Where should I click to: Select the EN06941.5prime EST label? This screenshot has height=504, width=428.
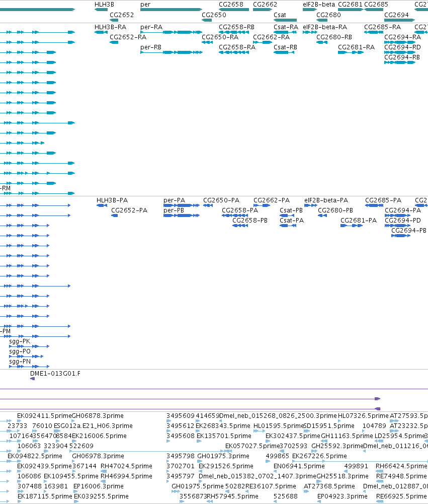299,466
